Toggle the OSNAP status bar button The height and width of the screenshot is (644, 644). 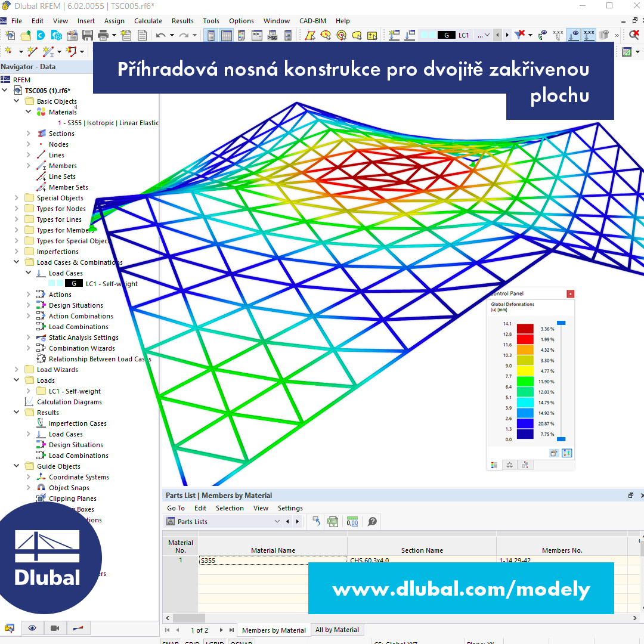pos(241,642)
